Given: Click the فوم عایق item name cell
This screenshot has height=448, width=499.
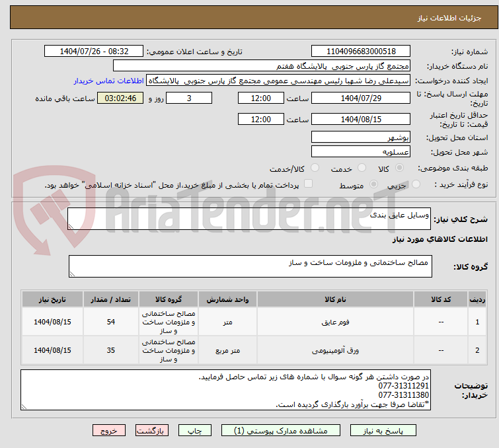Looking at the screenshot, I should click(x=335, y=322).
